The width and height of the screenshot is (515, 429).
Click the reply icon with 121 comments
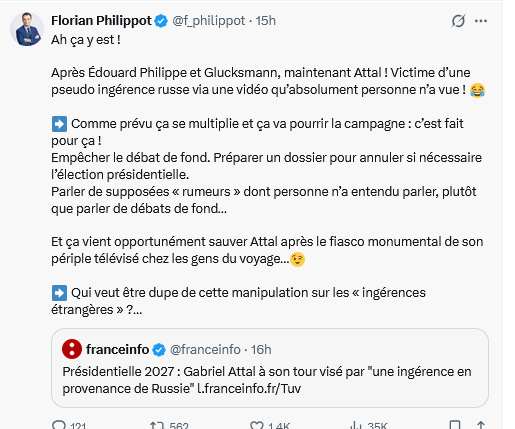click(x=59, y=425)
